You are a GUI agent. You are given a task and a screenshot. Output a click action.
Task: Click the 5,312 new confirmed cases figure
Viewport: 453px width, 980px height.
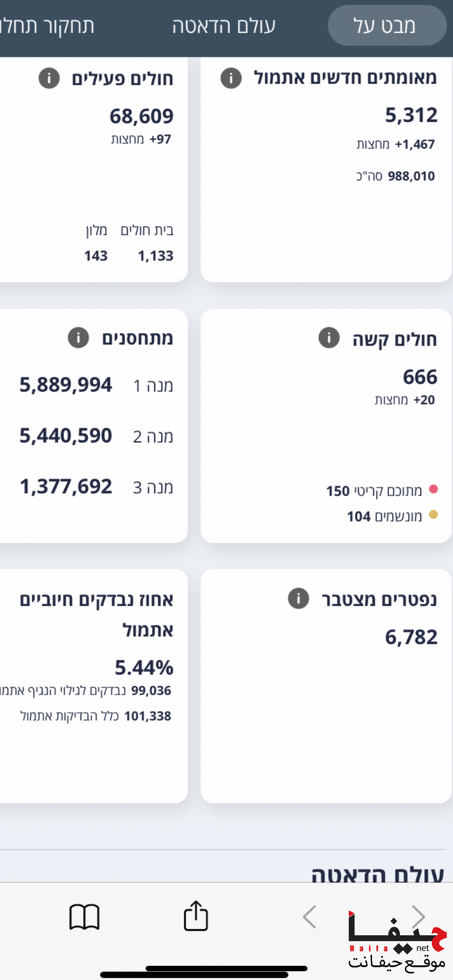coord(411,115)
